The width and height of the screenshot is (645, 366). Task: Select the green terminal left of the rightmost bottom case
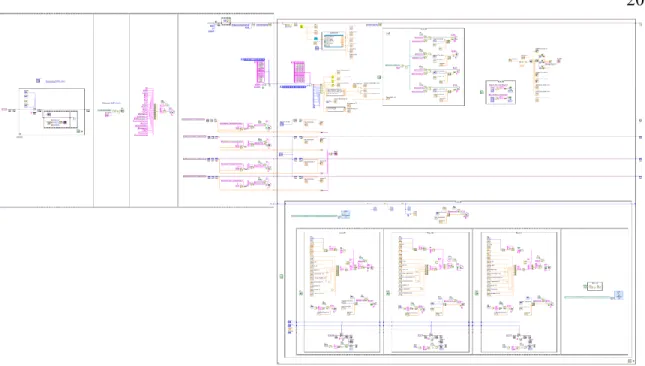click(477, 293)
